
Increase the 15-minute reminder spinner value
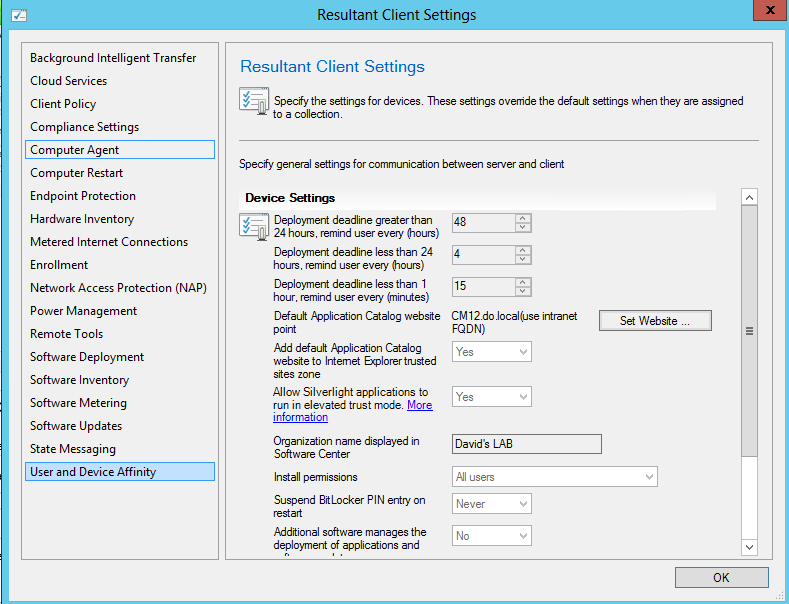(x=523, y=282)
